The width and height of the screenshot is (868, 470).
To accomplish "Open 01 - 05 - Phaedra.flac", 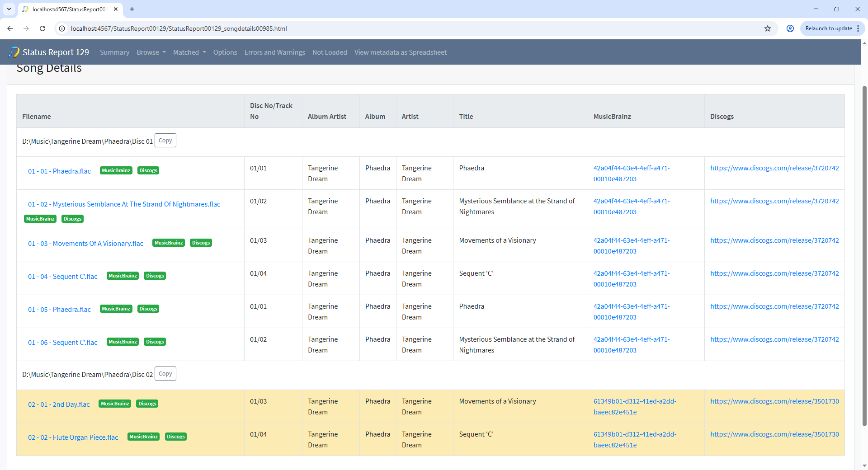I will point(59,310).
